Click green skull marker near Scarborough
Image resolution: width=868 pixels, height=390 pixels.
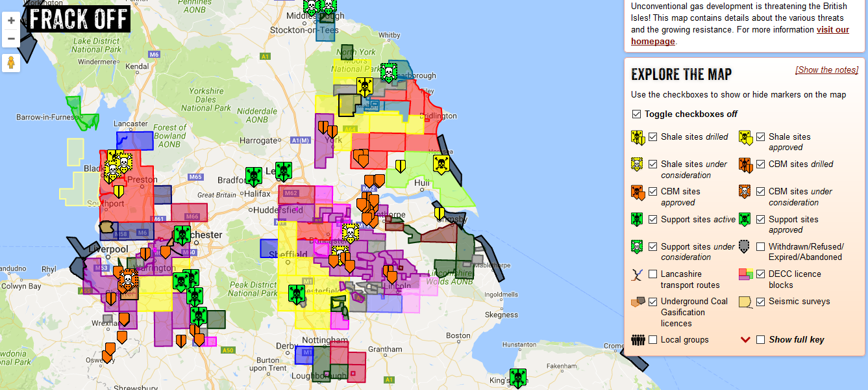388,72
